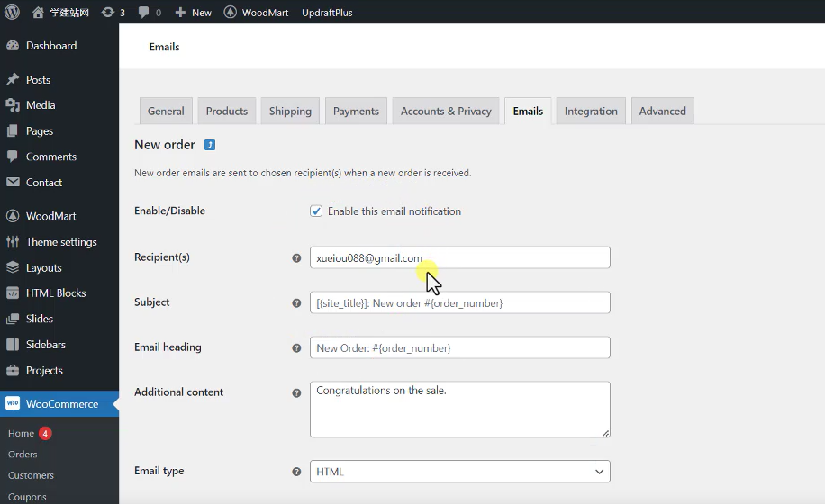Open the Email type HTML dropdown
The height and width of the screenshot is (504, 825).
click(459, 472)
